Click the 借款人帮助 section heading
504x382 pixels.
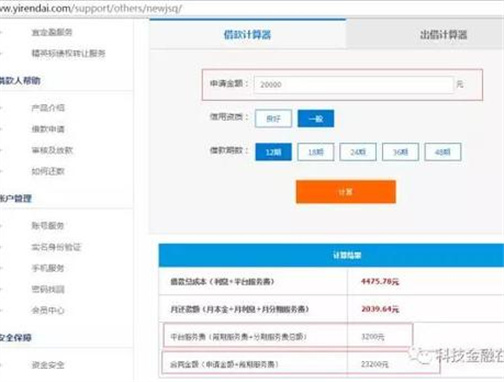click(x=20, y=80)
